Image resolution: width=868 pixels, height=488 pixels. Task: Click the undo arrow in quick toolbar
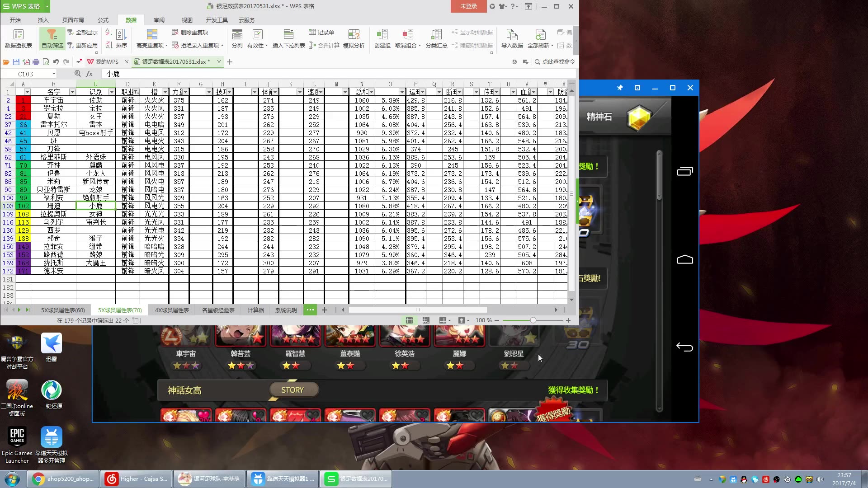(56, 62)
